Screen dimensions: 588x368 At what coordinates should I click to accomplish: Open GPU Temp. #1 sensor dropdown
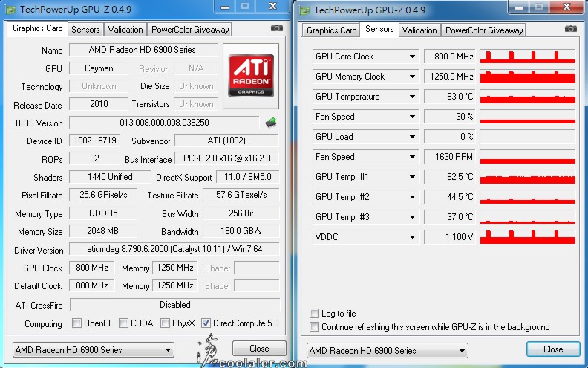(412, 177)
